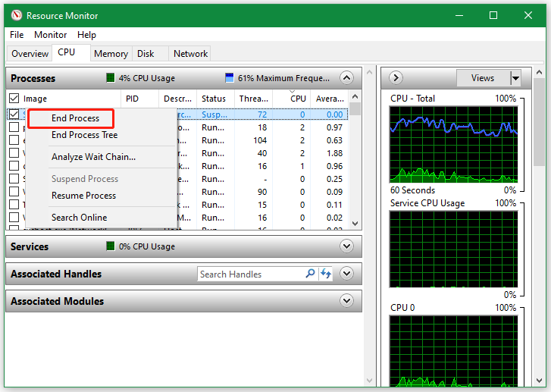
Task: Toggle the Image header select-all checkbox
Action: click(x=14, y=99)
